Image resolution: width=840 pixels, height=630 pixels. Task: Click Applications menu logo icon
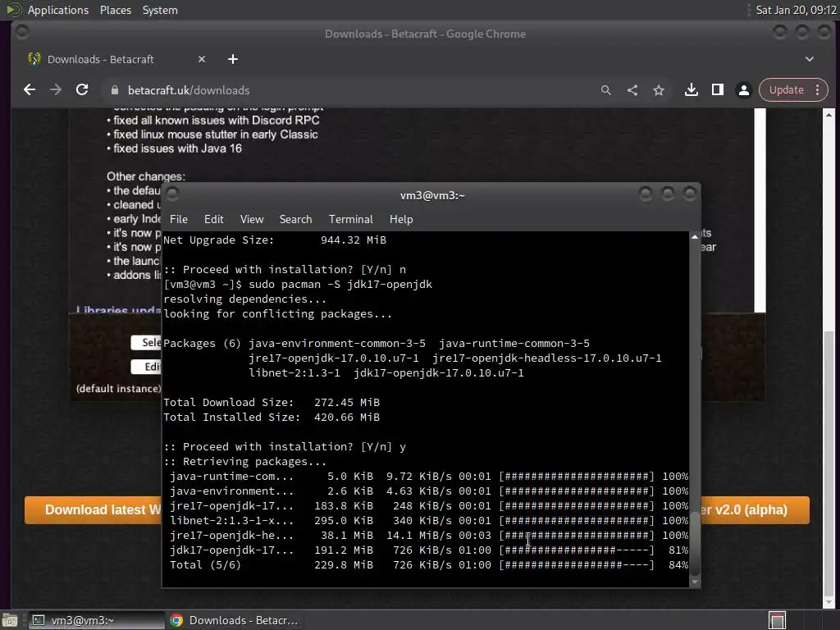pos(13,10)
